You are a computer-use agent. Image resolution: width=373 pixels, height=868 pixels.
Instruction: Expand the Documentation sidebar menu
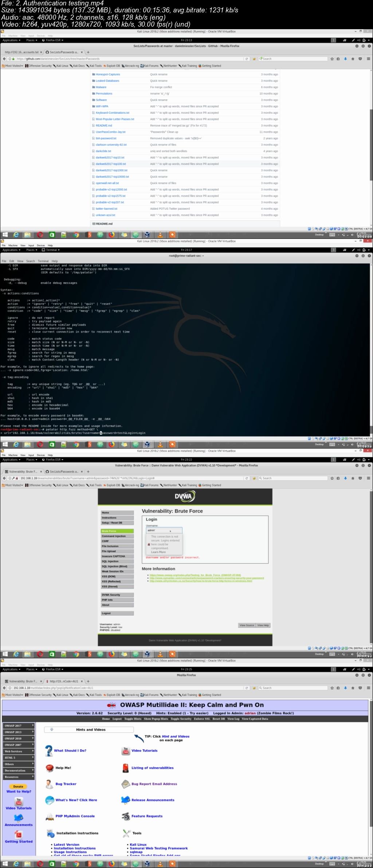point(19,771)
